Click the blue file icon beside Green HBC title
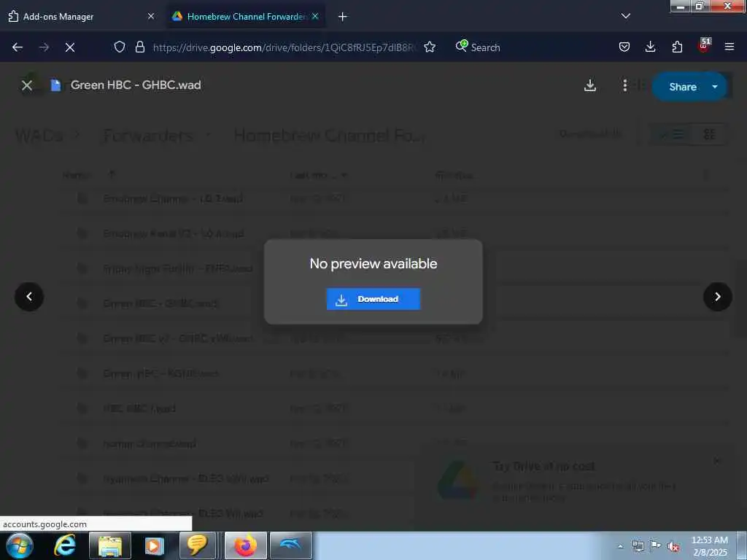 point(55,85)
